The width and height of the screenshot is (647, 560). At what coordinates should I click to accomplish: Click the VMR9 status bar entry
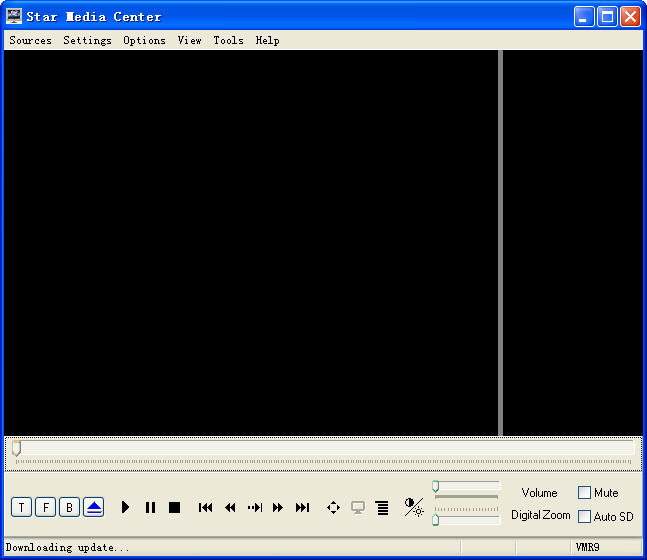(587, 547)
